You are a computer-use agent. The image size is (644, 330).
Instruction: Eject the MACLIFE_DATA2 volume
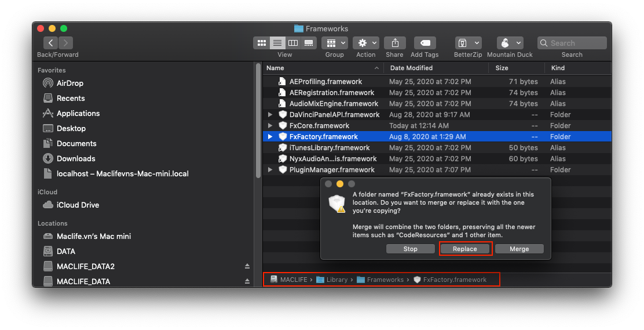(x=247, y=266)
